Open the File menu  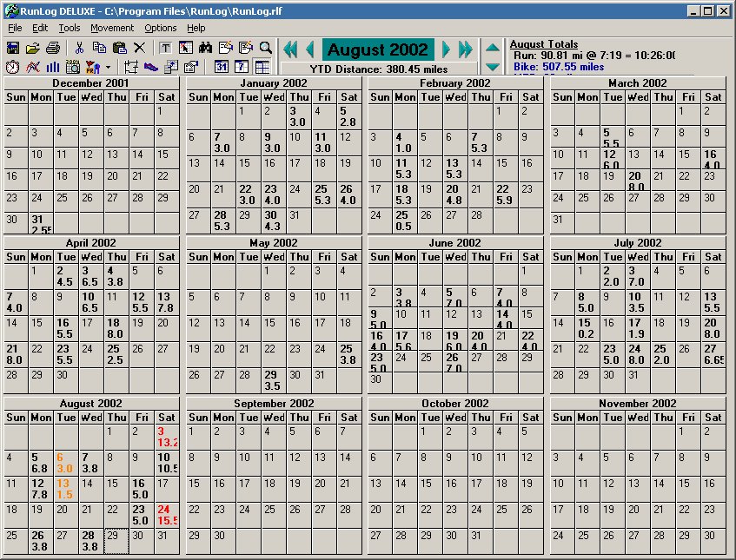point(15,28)
